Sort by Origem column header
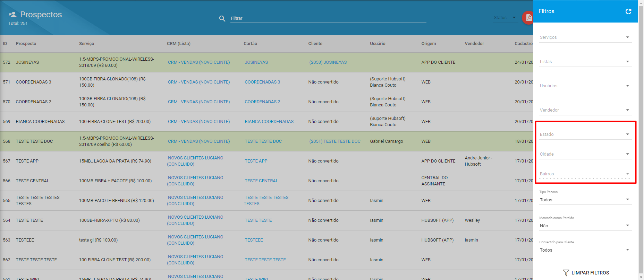The height and width of the screenshot is (280, 644). (x=429, y=44)
